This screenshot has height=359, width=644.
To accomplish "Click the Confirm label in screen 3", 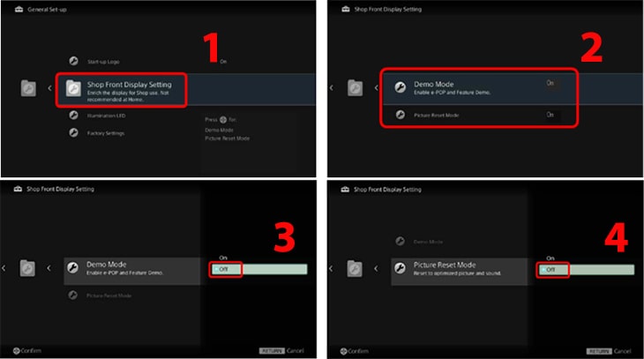I will pyautogui.click(x=31, y=351).
